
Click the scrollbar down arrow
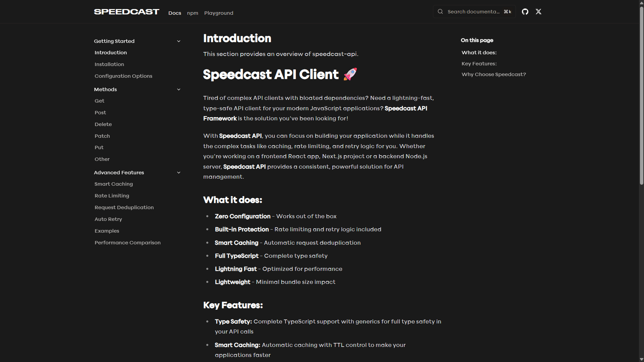[641, 359]
